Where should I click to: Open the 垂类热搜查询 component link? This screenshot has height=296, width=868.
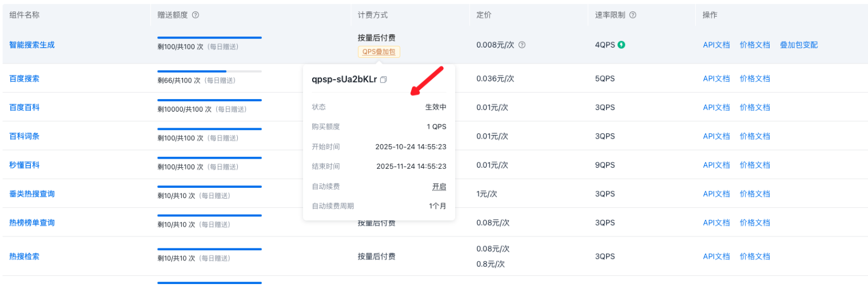pyautogui.click(x=32, y=194)
